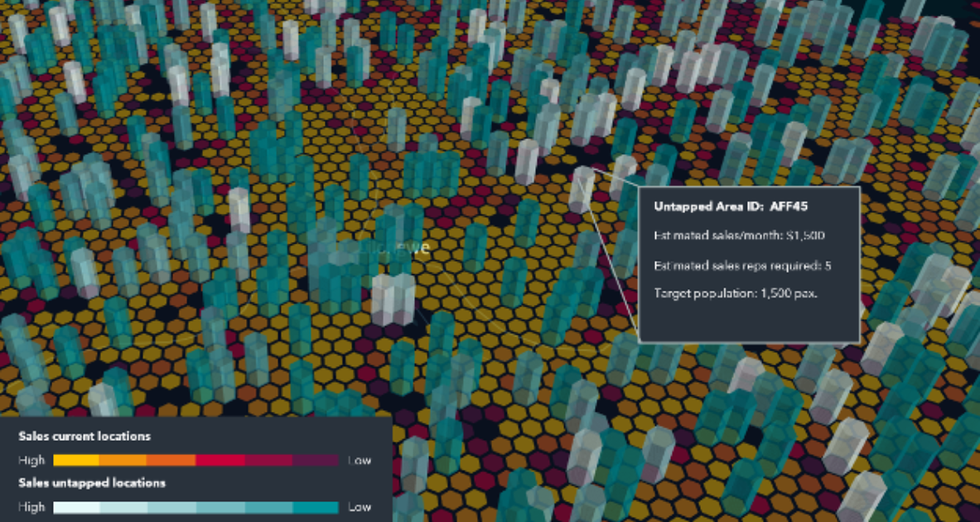Viewport: 980px width, 522px height.
Task: Click the light orange current sales swatch
Action: coord(123,460)
